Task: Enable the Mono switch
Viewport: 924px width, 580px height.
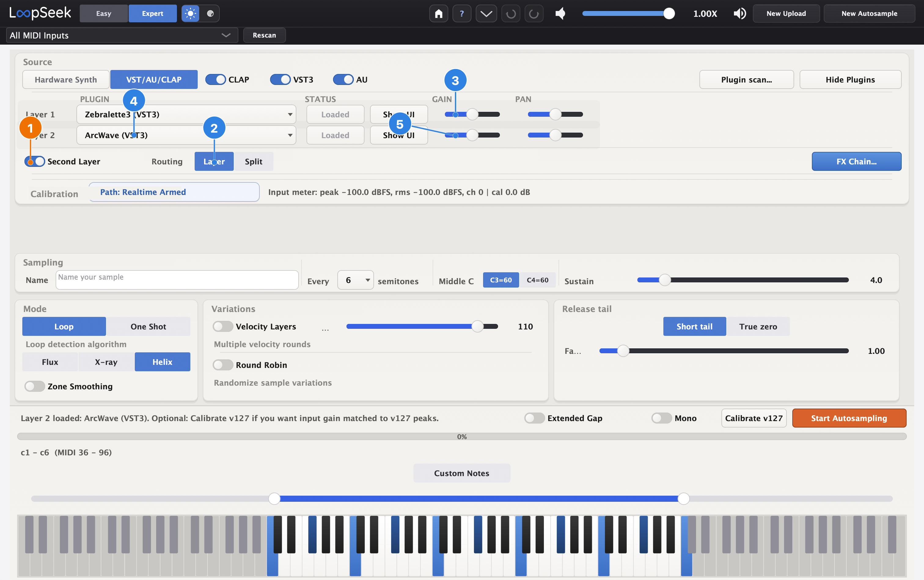Action: pyautogui.click(x=662, y=418)
